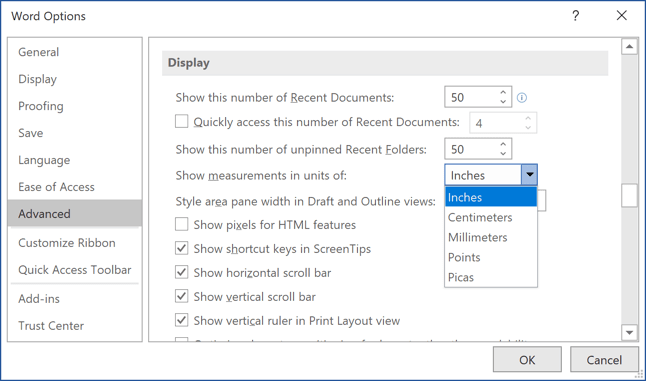The image size is (646, 381).
Task: Uncheck Show horizontal scroll bar
Action: pos(182,272)
